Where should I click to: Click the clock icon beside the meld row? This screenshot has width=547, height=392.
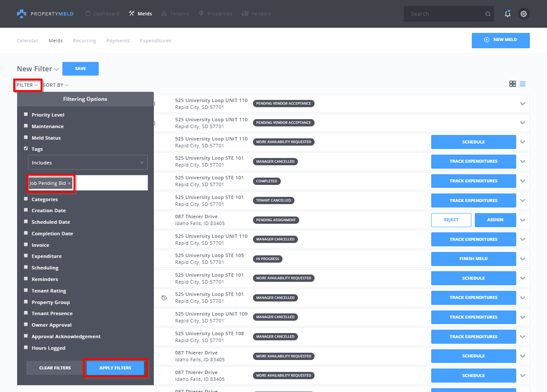(164, 298)
